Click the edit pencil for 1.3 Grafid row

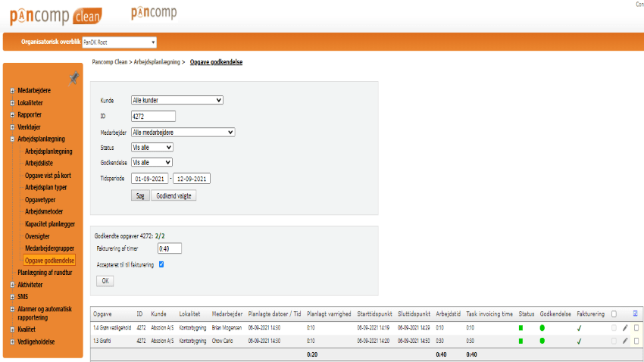(625, 341)
